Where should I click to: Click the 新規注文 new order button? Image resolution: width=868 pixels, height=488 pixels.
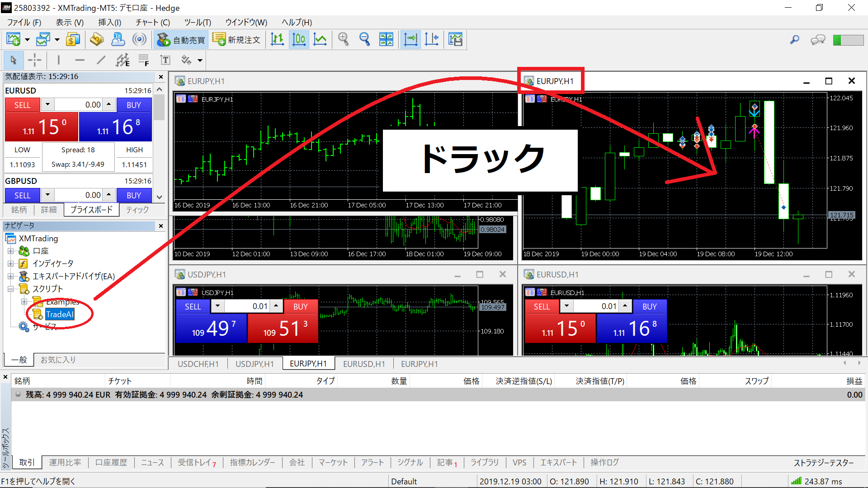pyautogui.click(x=236, y=40)
